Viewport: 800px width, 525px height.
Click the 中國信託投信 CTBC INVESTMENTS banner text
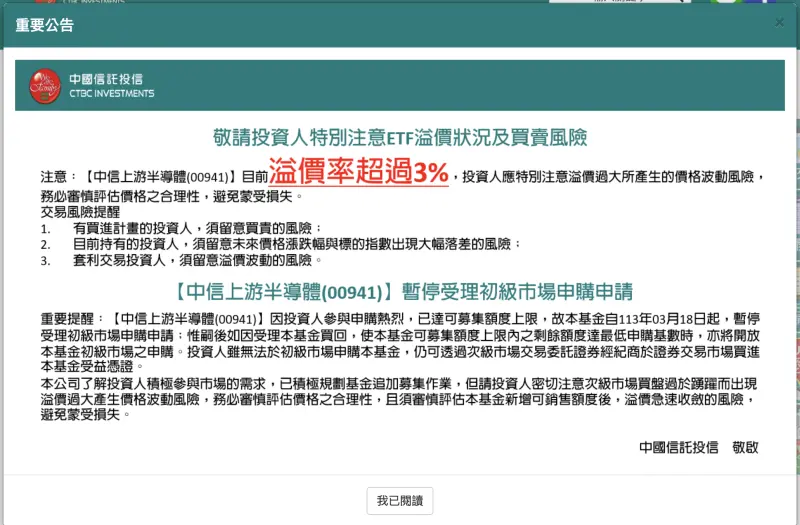(x=112, y=86)
